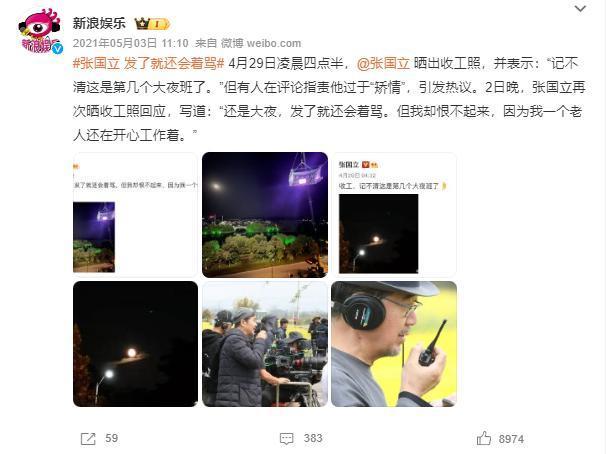
Task: Click the 383 comment count
Action: [x=313, y=438]
